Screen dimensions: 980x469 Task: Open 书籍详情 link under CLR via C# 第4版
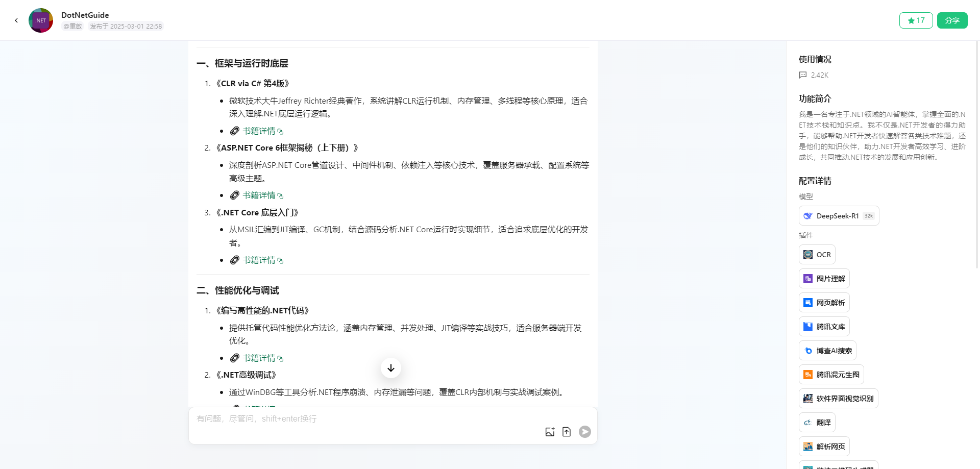(263, 131)
